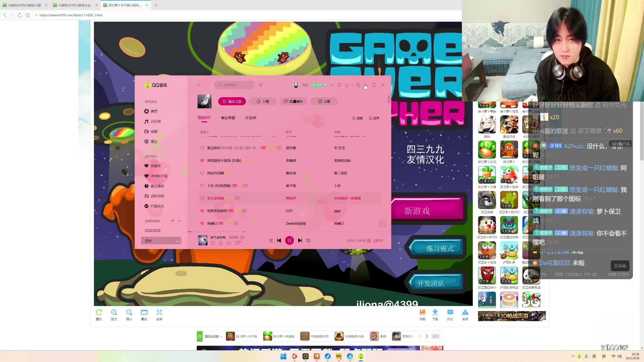
Task: Enter fullscreen with 全屏 icon
Action: click(159, 314)
